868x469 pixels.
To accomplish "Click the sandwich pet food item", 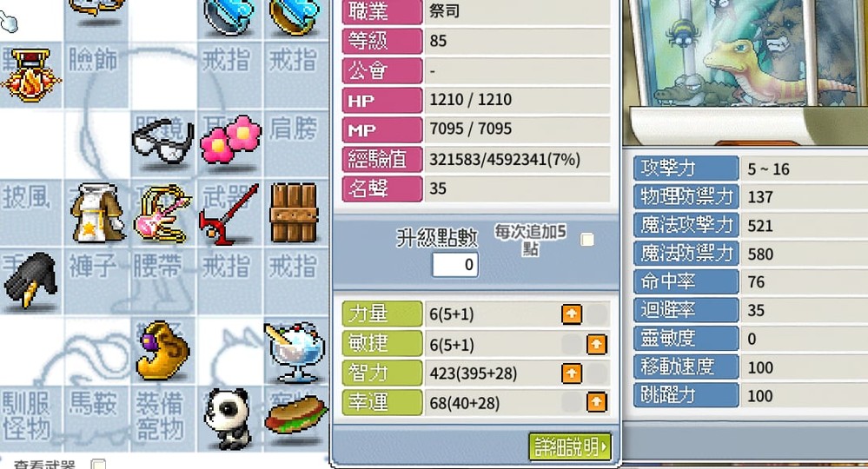I will 295,415.
